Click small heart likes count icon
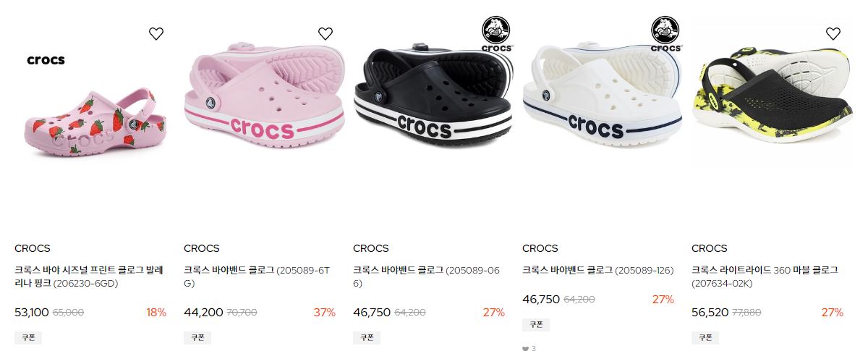Viewport: 868px width, 351px height. [526, 348]
